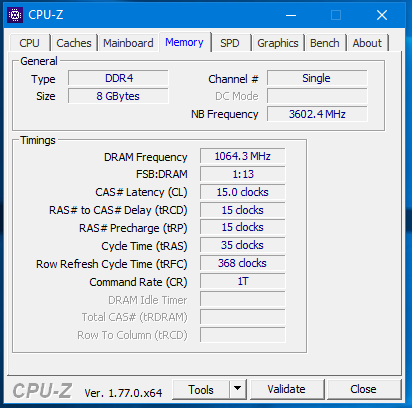Click the RAS# to CAS# Delay (tRCD) label

coord(118,210)
